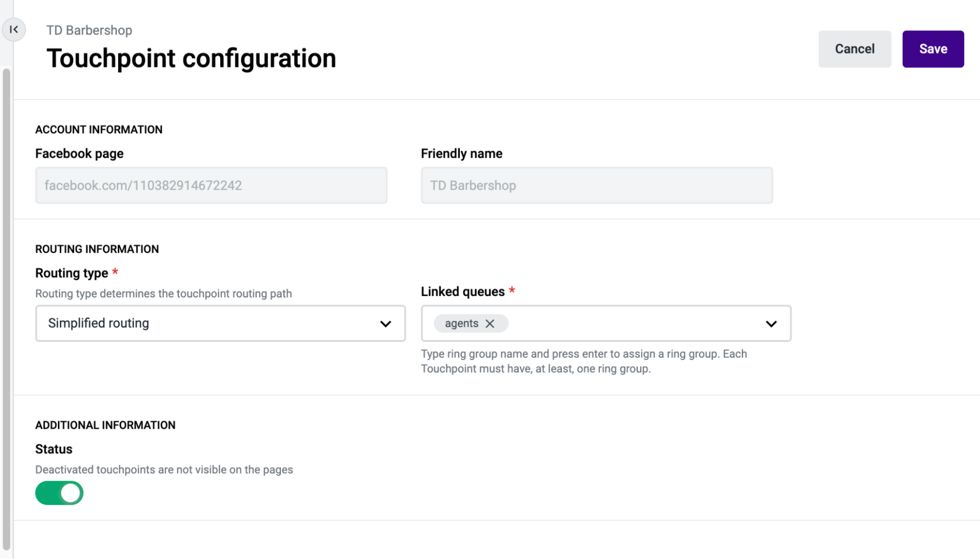Click the Linked queues chevron arrow
The height and width of the screenshot is (559, 980).
point(771,324)
